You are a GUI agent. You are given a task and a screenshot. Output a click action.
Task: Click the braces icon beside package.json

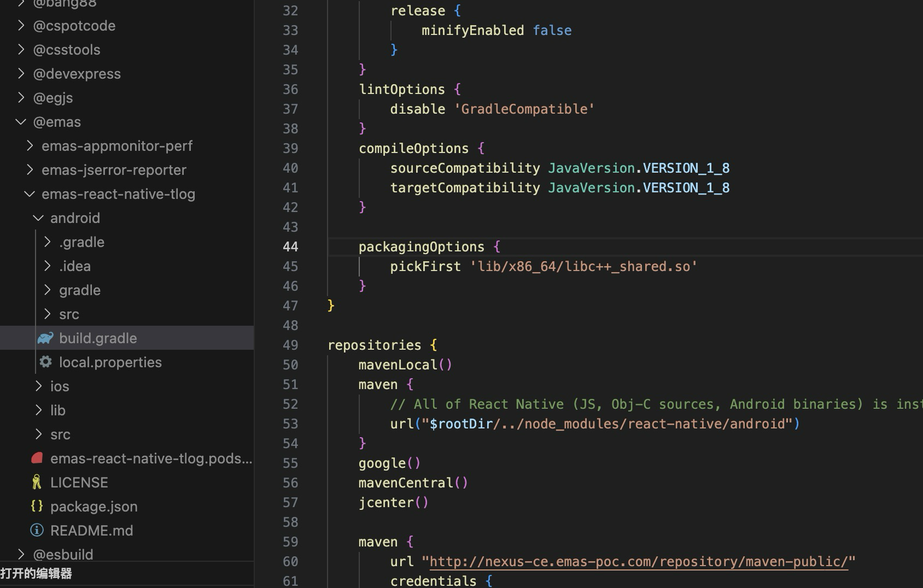(x=37, y=506)
